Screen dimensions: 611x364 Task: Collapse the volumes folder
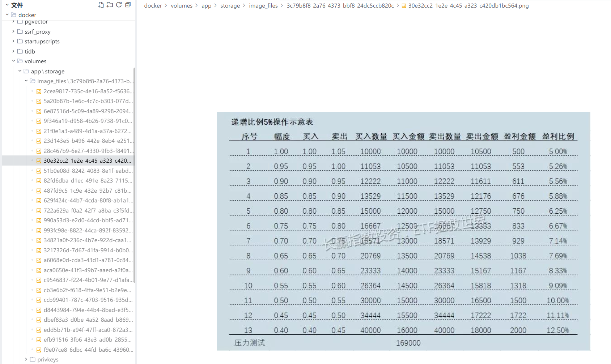[x=13, y=61]
